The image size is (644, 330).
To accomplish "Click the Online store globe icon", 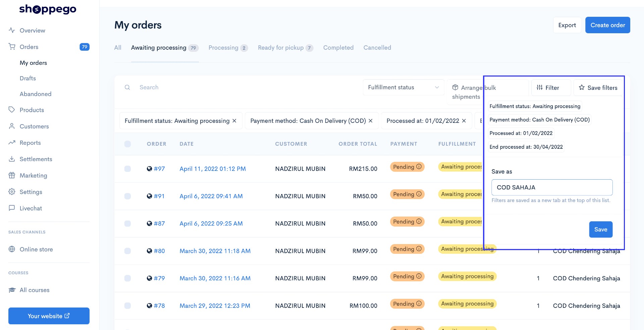I will (12, 249).
